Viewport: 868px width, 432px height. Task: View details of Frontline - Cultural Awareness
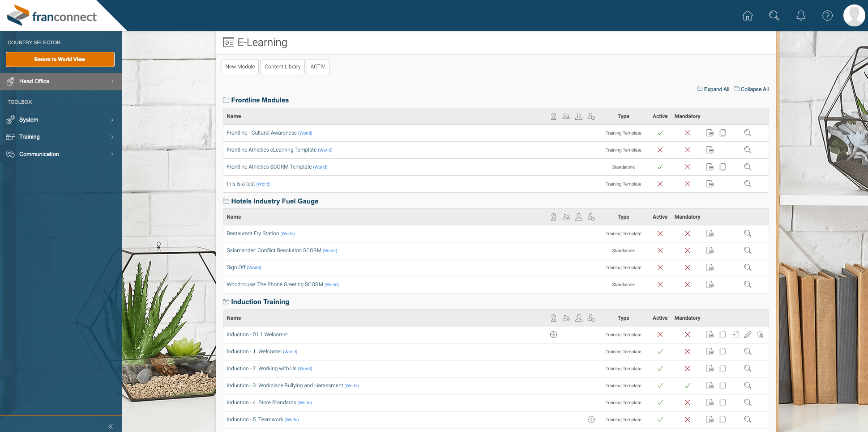point(748,133)
